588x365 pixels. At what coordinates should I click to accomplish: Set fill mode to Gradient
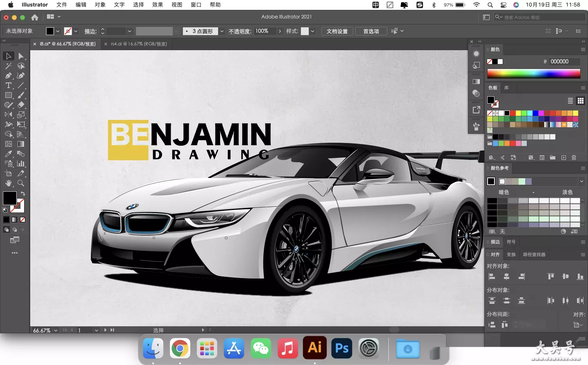pyautogui.click(x=14, y=219)
